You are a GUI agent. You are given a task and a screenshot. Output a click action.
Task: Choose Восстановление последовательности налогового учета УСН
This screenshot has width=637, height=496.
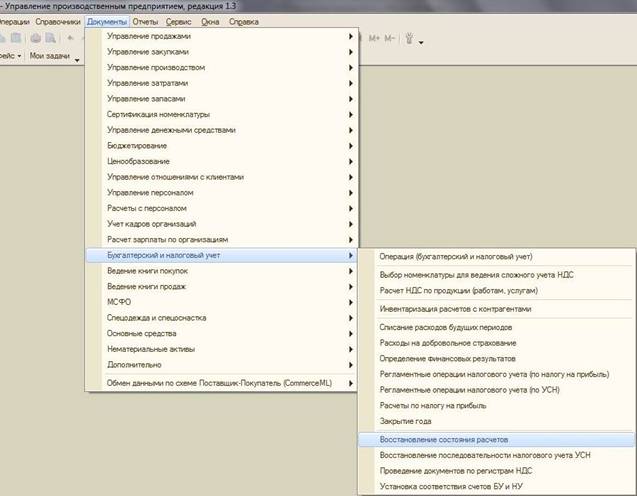point(497,455)
